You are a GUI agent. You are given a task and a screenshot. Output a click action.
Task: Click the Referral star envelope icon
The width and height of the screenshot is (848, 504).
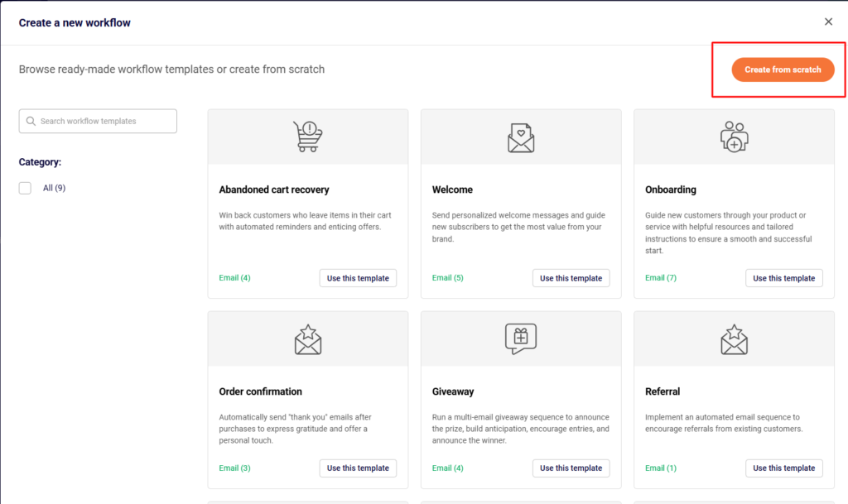(734, 339)
